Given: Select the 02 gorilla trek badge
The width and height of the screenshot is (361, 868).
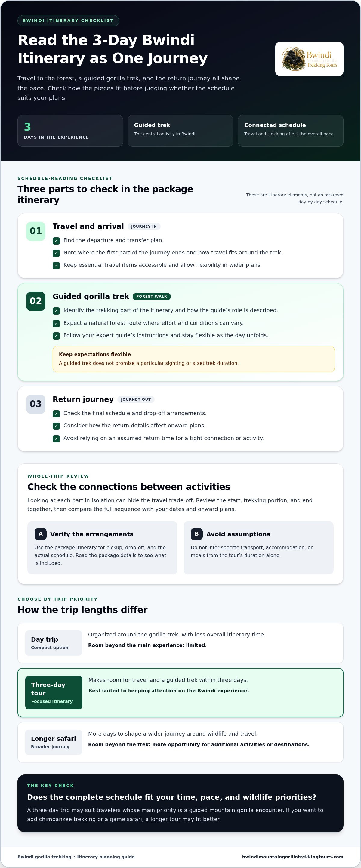Looking at the screenshot, I should [36, 301].
